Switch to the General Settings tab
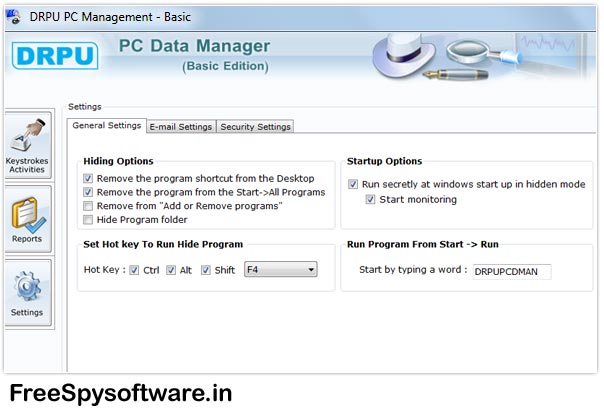The image size is (604, 412). click(x=107, y=126)
